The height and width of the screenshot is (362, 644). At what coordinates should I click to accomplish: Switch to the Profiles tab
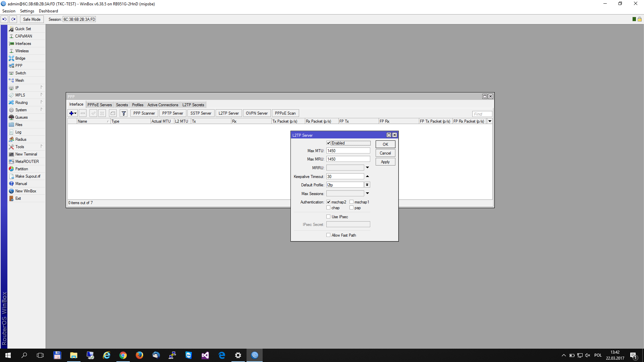138,105
